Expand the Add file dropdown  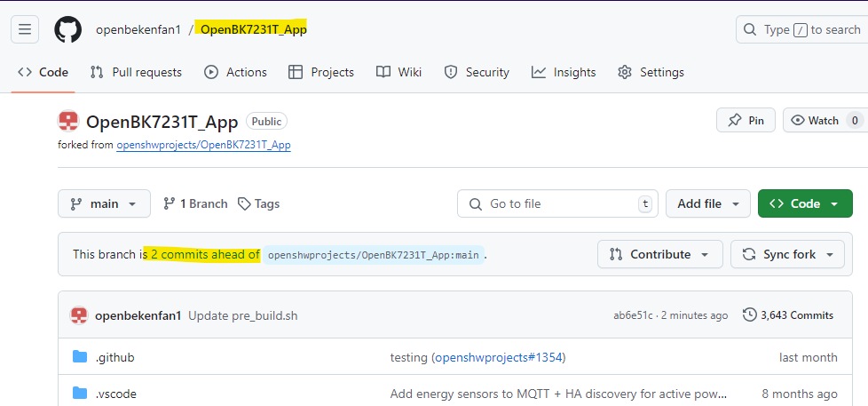click(x=708, y=203)
